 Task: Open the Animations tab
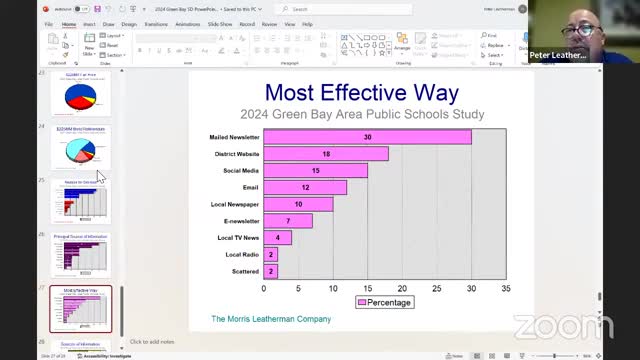pos(187,24)
